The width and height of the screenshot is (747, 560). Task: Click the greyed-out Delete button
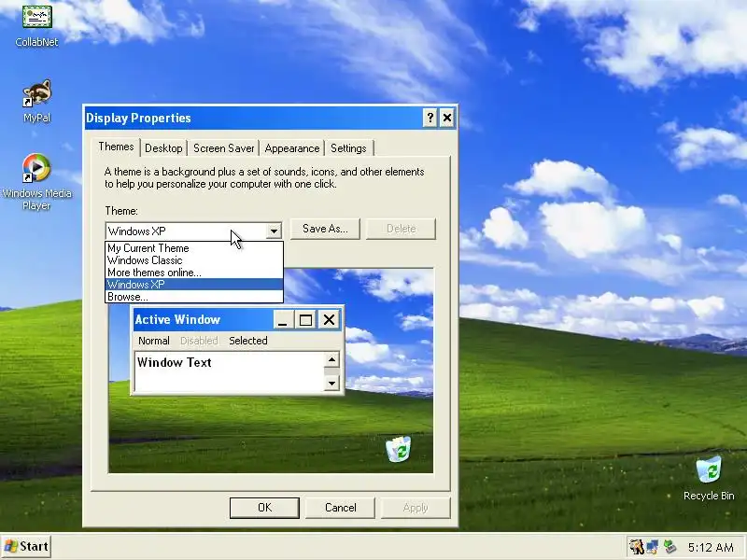click(x=401, y=229)
